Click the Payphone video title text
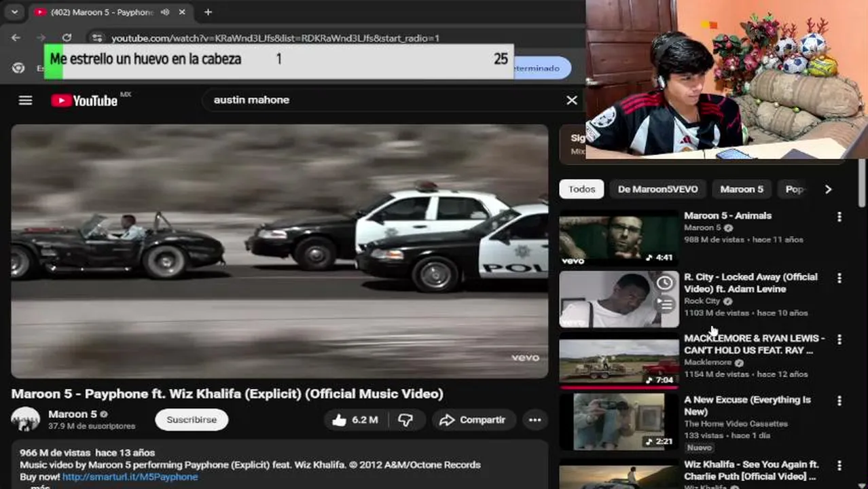 [227, 394]
